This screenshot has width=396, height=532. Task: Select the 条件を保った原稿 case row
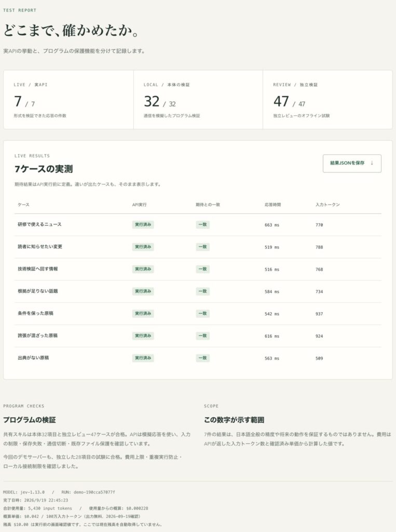pos(198,313)
